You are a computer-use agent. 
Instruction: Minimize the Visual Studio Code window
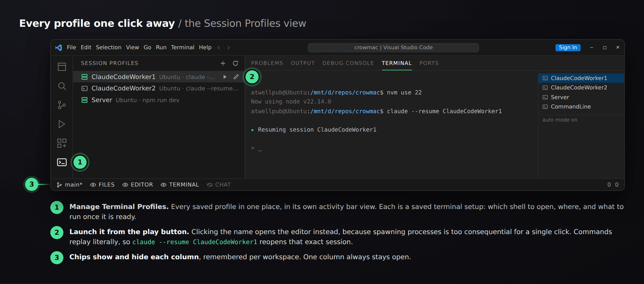[x=592, y=48]
